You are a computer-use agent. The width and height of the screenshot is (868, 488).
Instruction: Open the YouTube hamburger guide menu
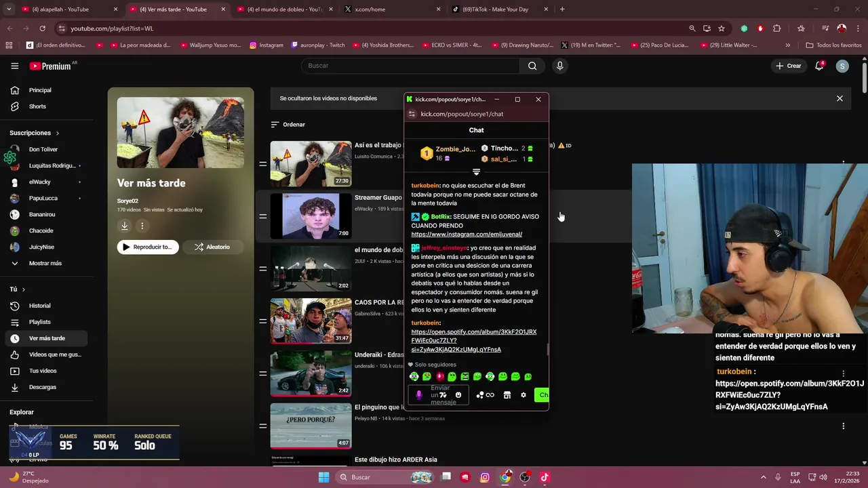[14, 66]
